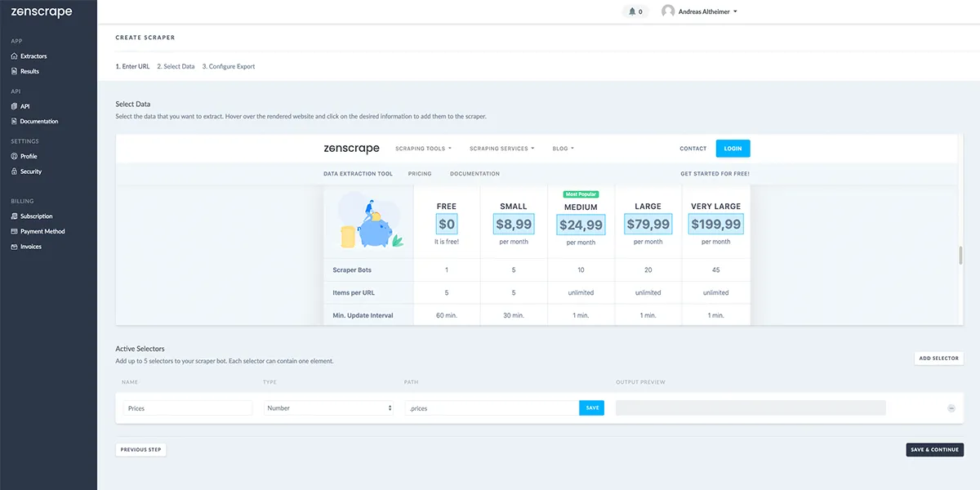The width and height of the screenshot is (980, 490).
Task: Open the Pricing link in preview
Action: [420, 174]
